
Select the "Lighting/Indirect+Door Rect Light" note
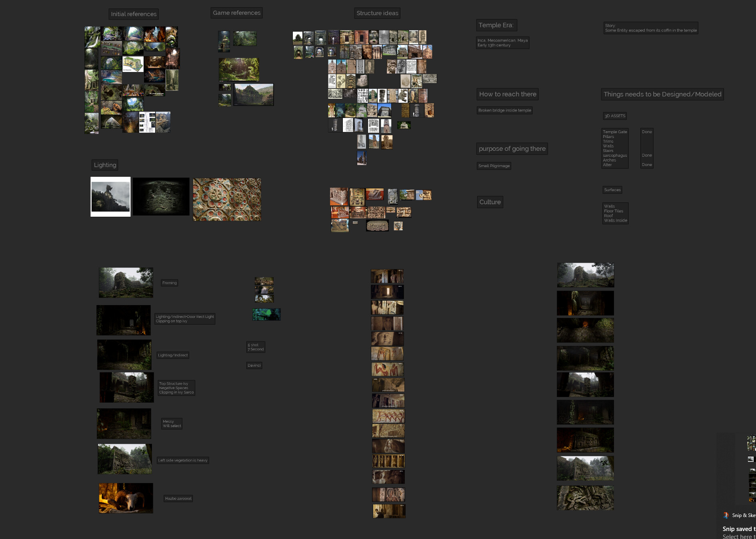tap(185, 319)
